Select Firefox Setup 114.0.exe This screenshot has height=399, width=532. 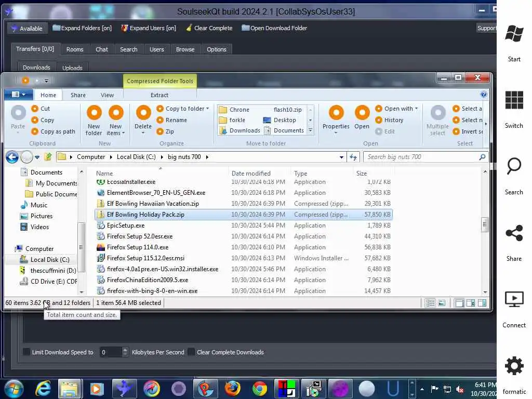pos(244,247)
